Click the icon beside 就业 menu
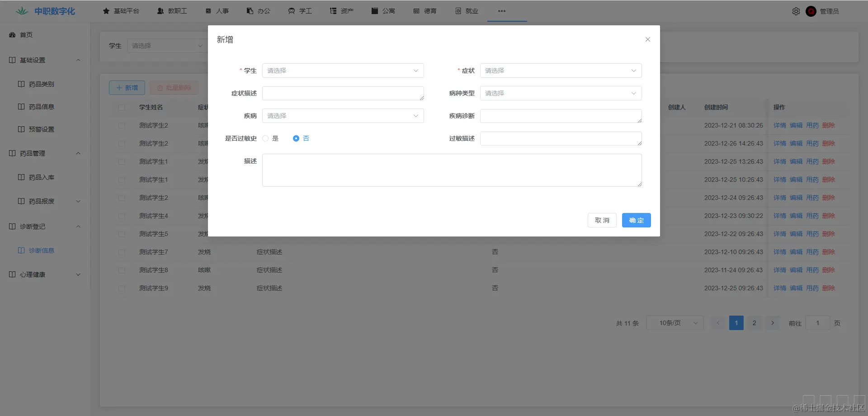 (458, 11)
